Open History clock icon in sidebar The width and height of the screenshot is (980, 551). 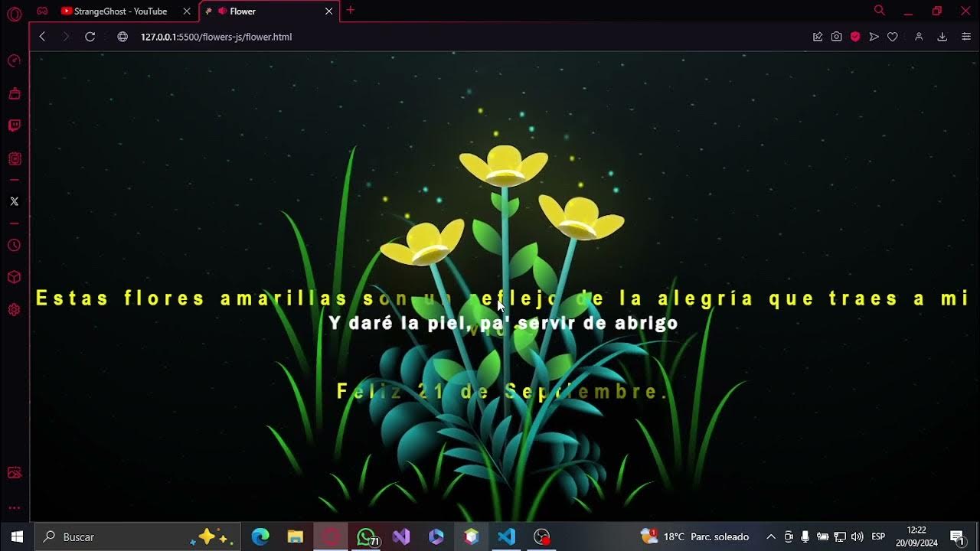[14, 245]
